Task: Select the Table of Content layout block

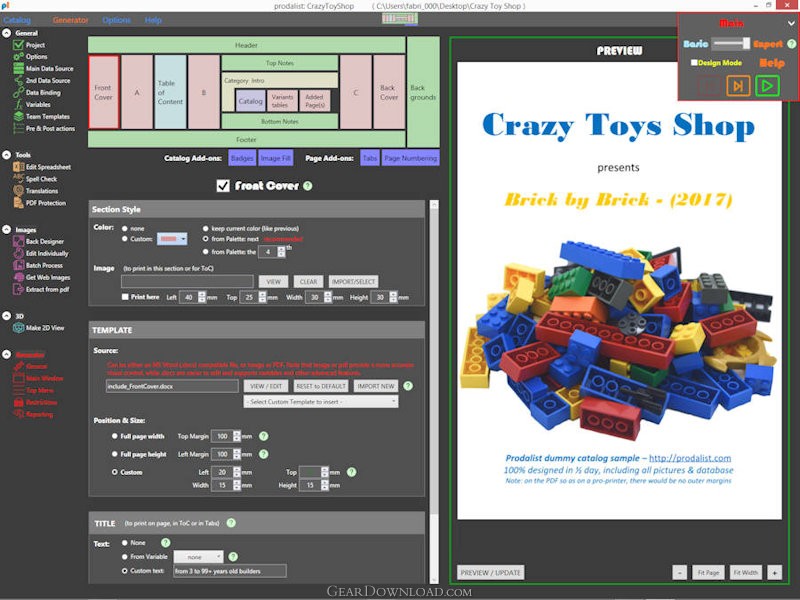Action: click(170, 92)
